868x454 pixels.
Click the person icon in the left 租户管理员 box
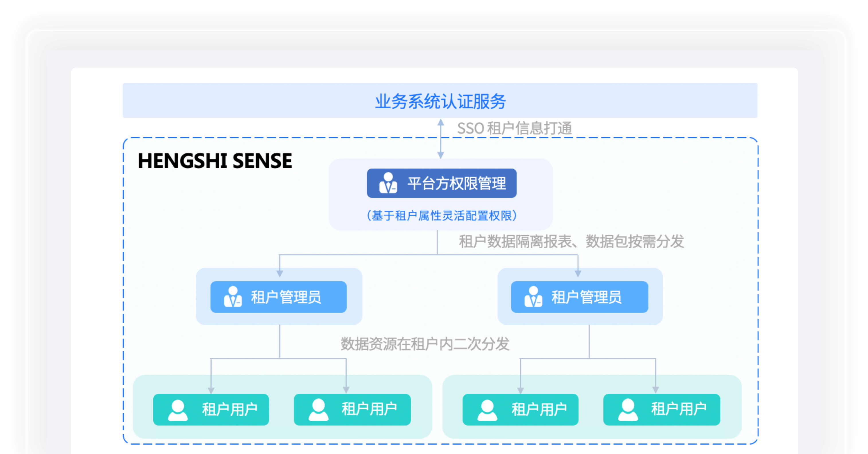coord(233,297)
